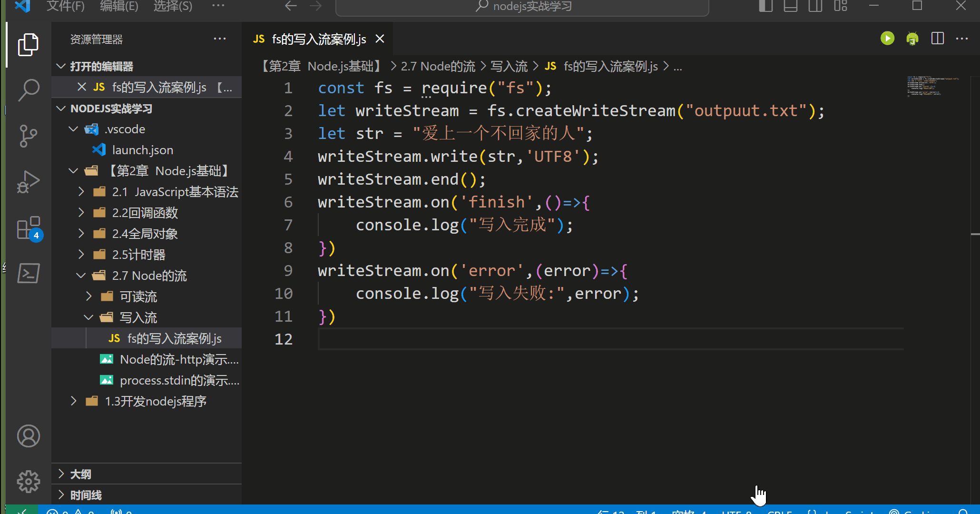Toggle the primary sidebar visibility
This screenshot has height=514, width=980.
point(765,7)
